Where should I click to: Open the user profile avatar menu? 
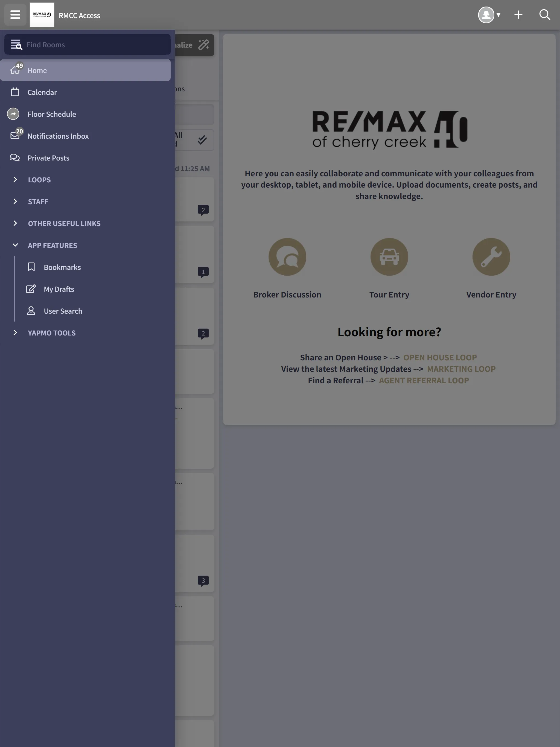pos(489,15)
